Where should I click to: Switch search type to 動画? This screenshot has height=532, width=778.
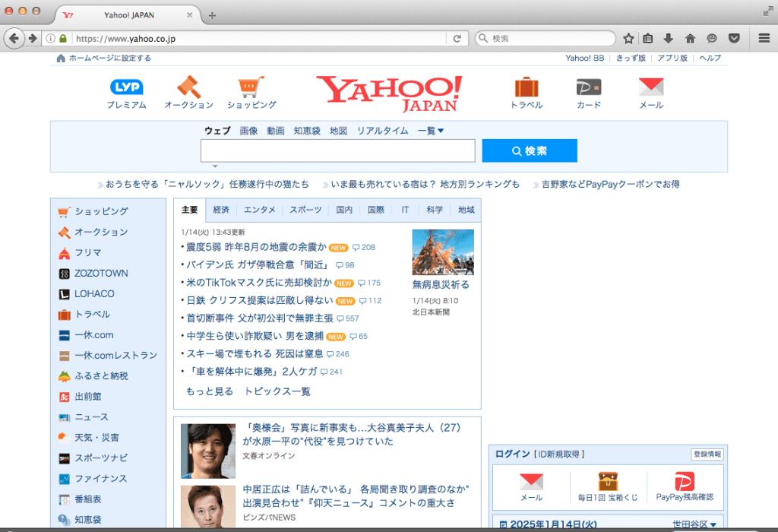275,131
